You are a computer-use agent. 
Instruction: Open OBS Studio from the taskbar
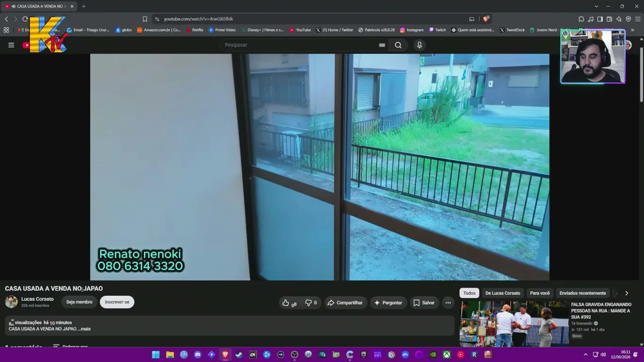pyautogui.click(x=294, y=354)
